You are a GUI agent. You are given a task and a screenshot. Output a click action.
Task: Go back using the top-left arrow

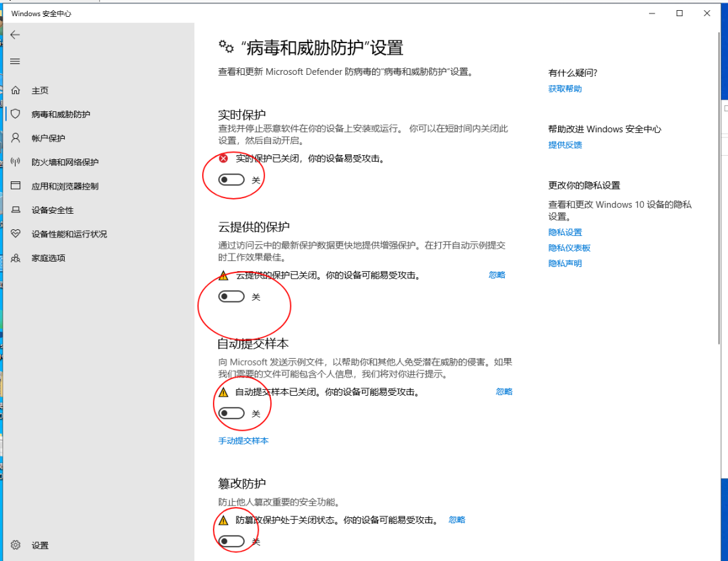coord(15,34)
